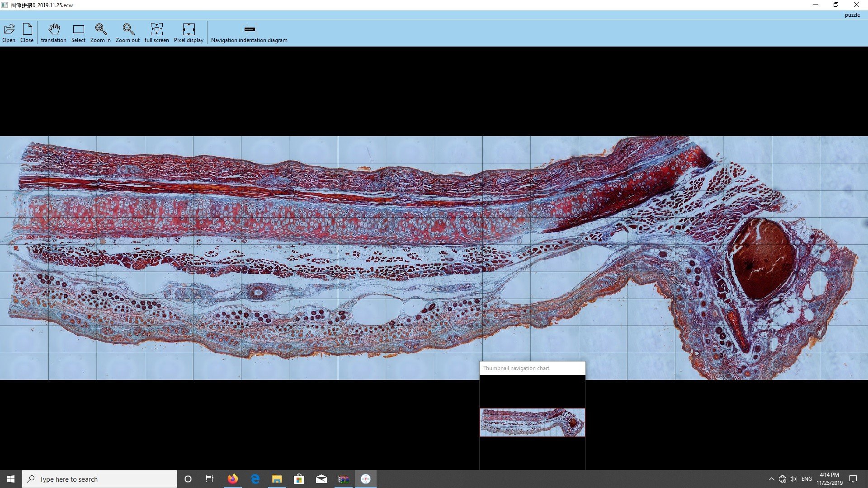Viewport: 868px width, 488px height.
Task: Click the stitched tissue image in the viewer
Action: (434, 258)
